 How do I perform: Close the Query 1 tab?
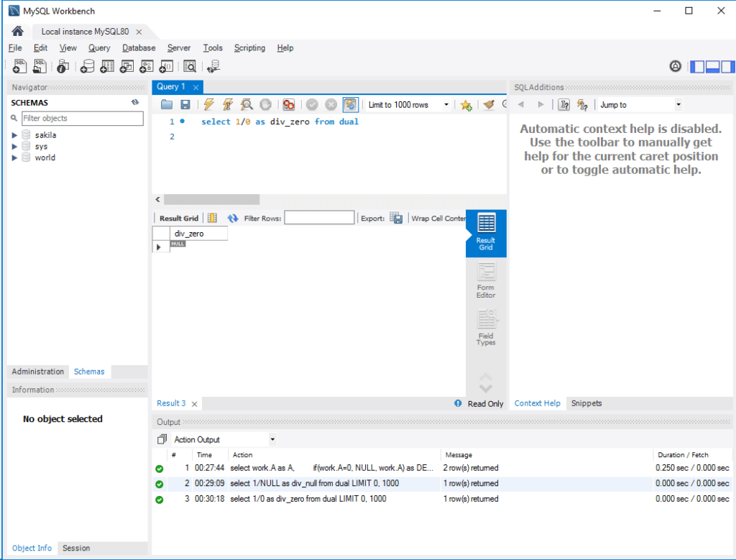coord(195,87)
